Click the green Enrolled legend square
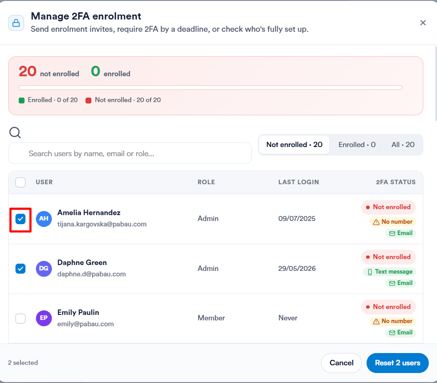Viewport: 437px width, 383px height. (x=22, y=100)
